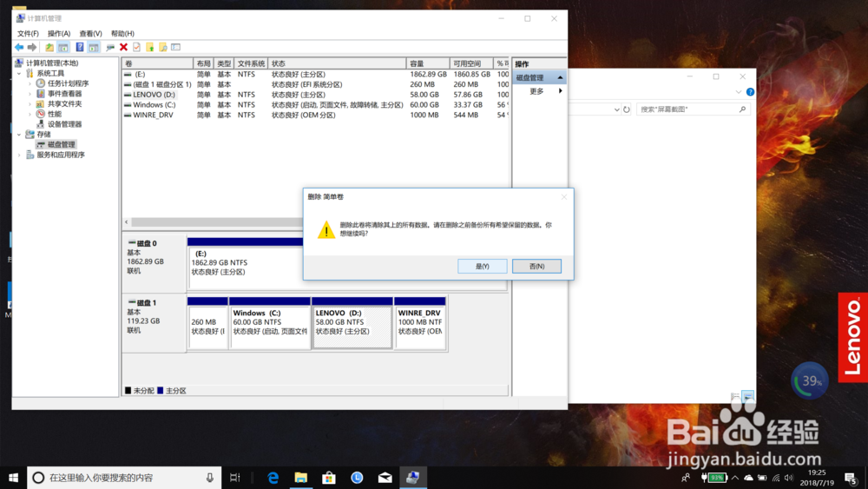Screen dimensions: 868x489
Task: Open the 查看(V) menu
Action: pyautogui.click(x=90, y=34)
